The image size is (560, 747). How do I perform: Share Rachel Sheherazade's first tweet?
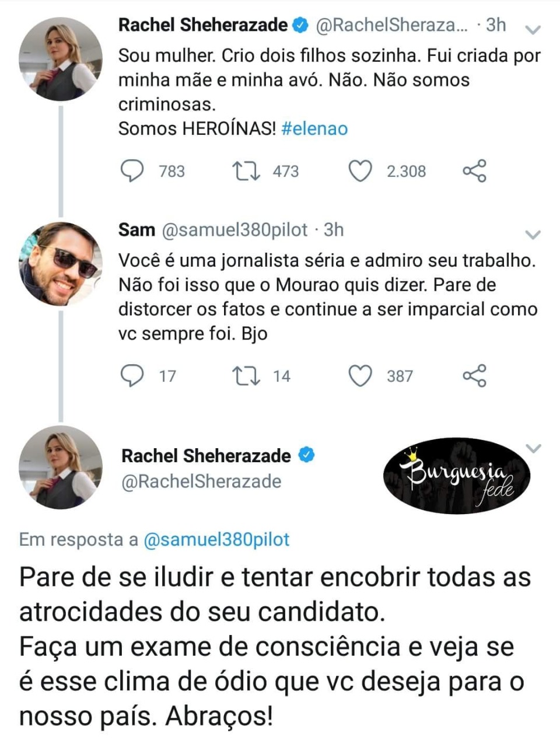pyautogui.click(x=474, y=170)
